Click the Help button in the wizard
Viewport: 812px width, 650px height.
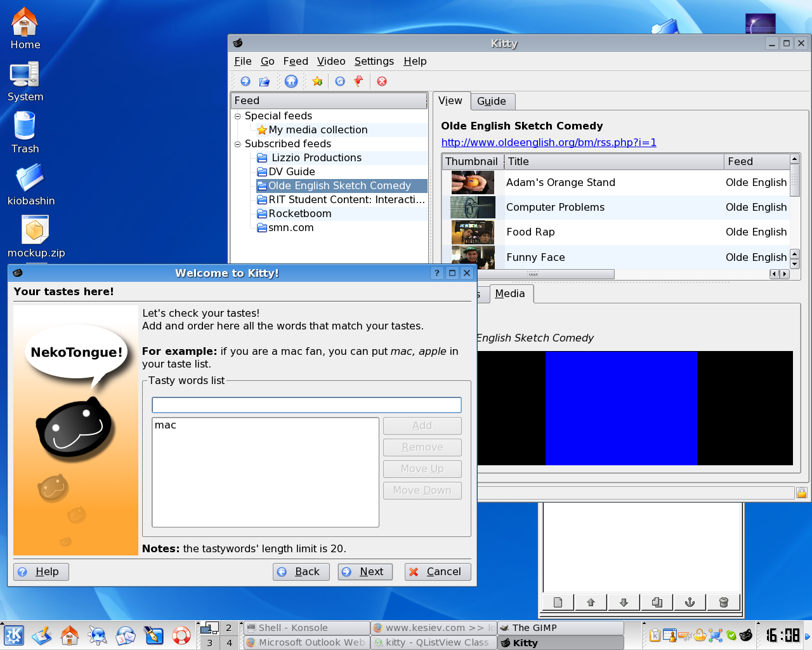[x=41, y=572]
